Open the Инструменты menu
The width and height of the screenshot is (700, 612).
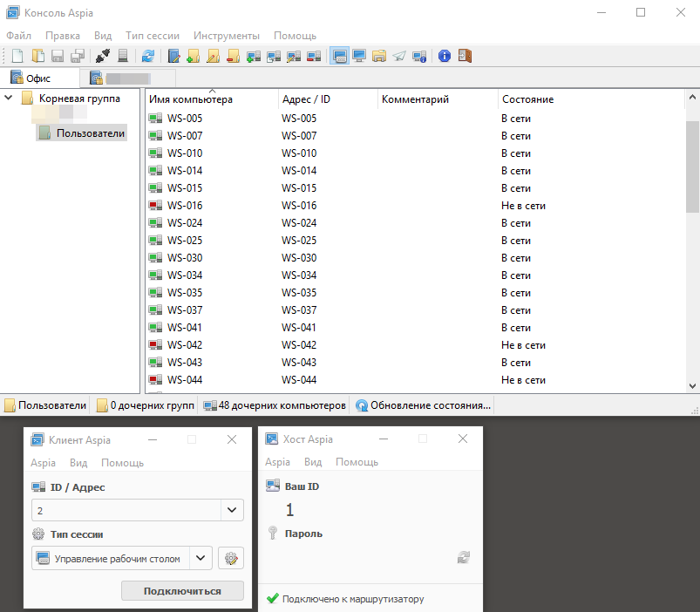point(227,36)
